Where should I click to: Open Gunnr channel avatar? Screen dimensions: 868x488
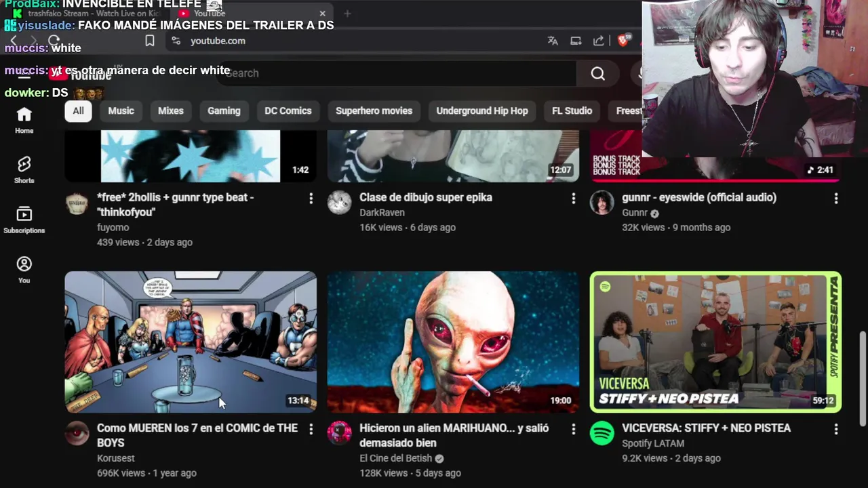pyautogui.click(x=601, y=203)
